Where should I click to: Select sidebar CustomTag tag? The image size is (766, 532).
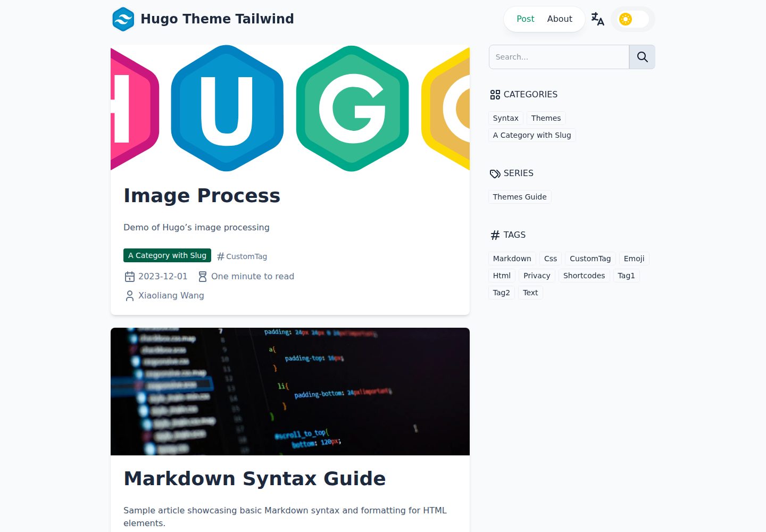tap(590, 259)
